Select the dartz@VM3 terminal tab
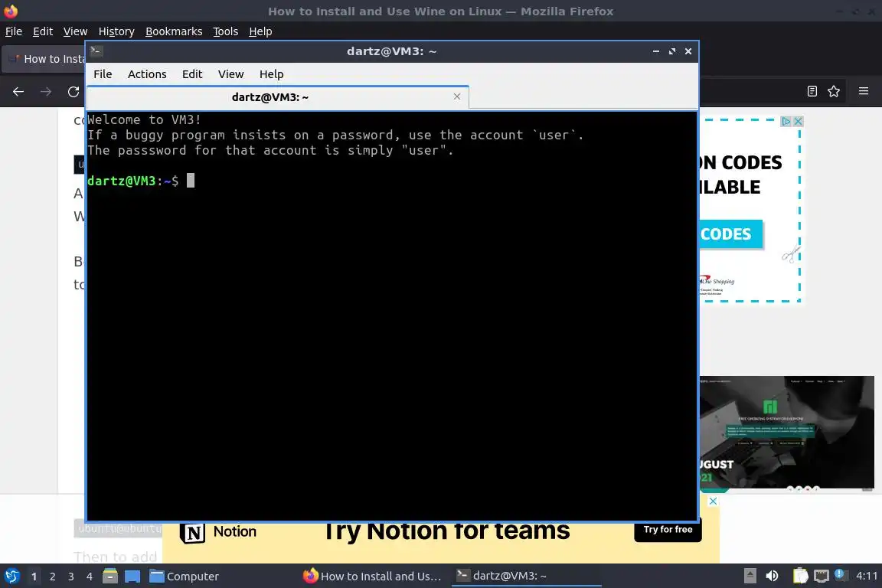Viewport: 882px width, 588px height. 278,97
